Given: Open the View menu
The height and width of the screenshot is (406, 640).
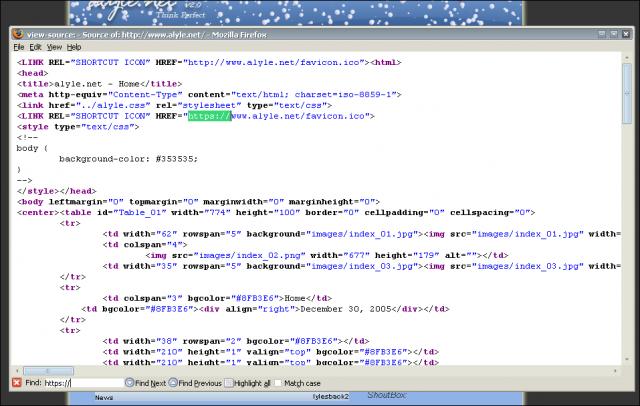Looking at the screenshot, I should click(54, 47).
